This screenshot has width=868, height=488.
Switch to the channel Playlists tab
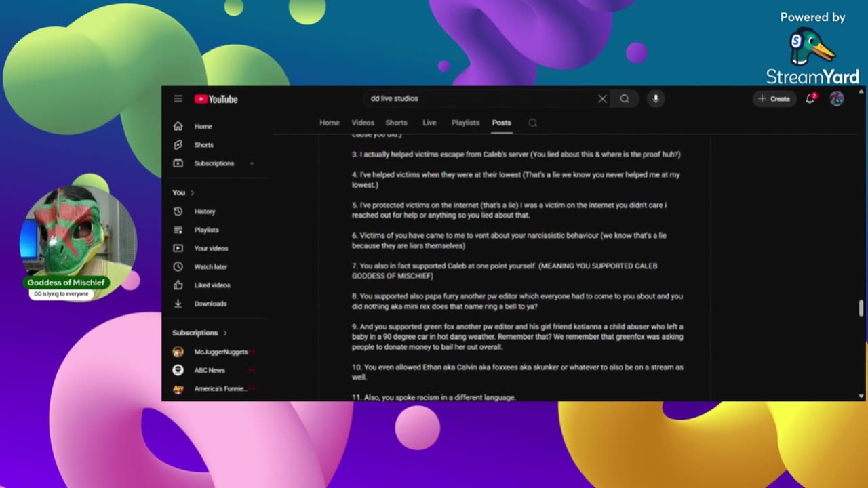click(x=465, y=123)
